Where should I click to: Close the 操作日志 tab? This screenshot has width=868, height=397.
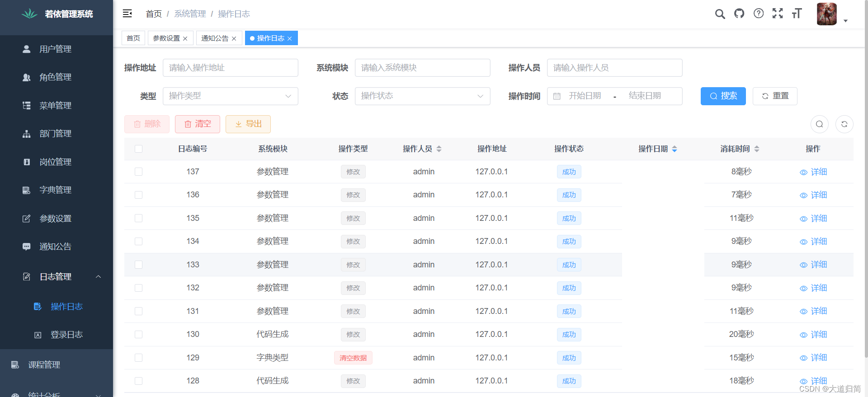[290, 38]
